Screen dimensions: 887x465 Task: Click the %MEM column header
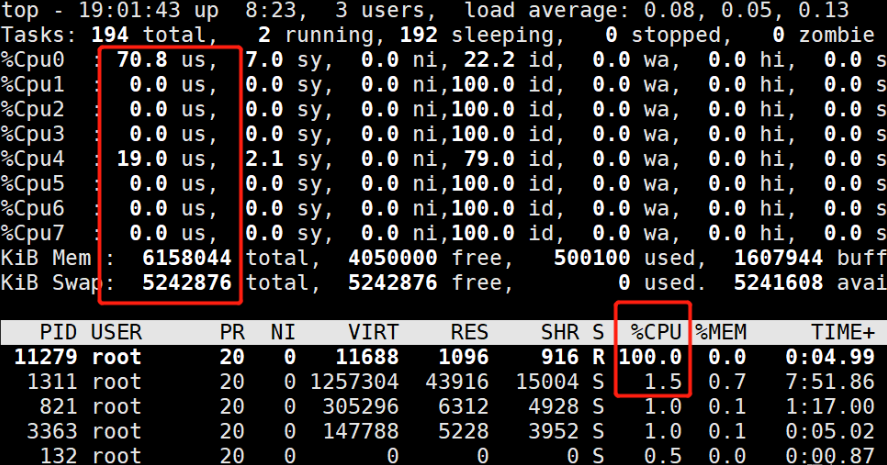pyautogui.click(x=721, y=333)
